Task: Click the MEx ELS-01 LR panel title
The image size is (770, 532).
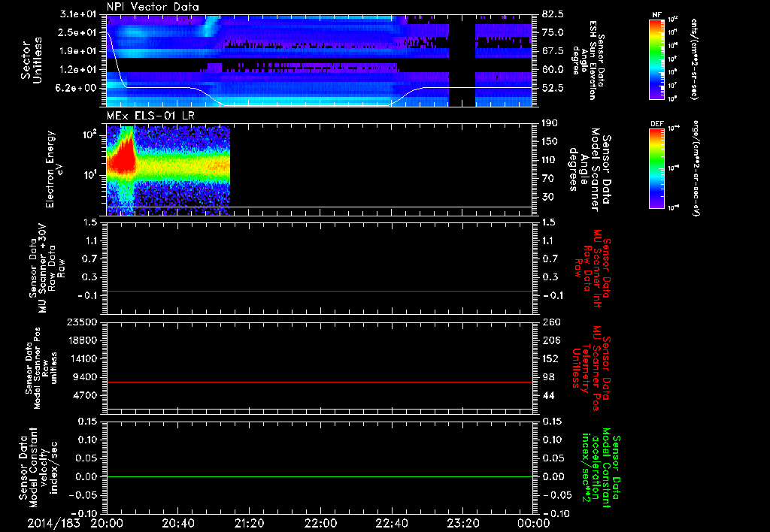Action: tap(150, 116)
